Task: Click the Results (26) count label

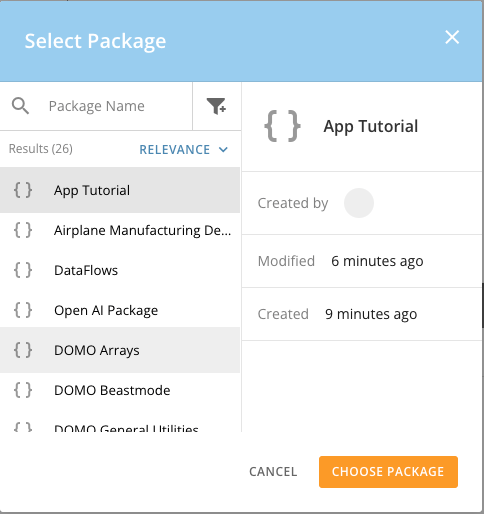Action: coord(41,149)
